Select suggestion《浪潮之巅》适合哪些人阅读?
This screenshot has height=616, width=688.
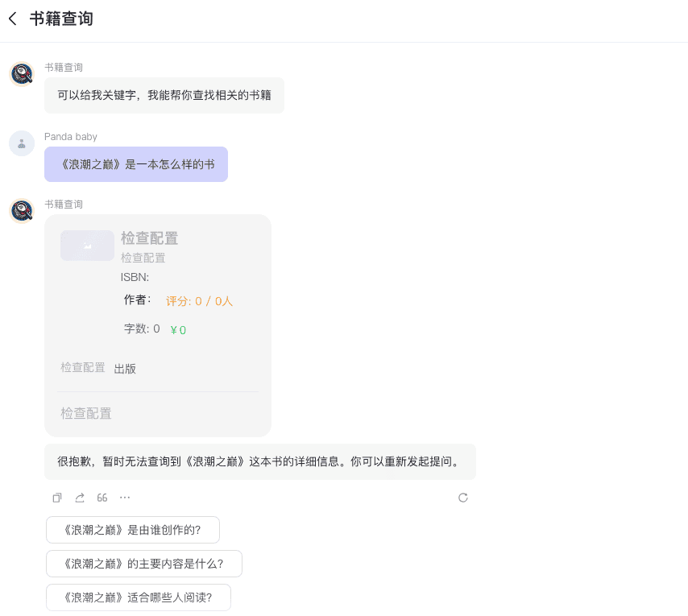pos(139,597)
